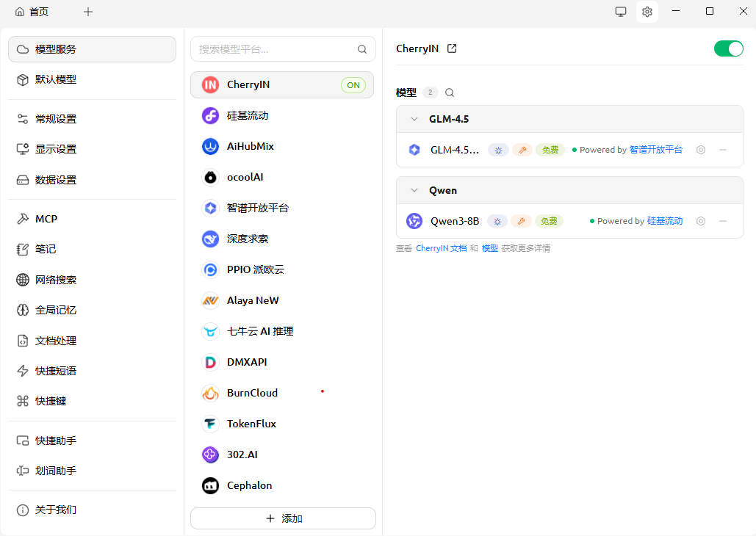Viewport: 756px width, 536px height.
Task: Open settings gear for GLM-4.5 model row
Action: click(x=701, y=150)
